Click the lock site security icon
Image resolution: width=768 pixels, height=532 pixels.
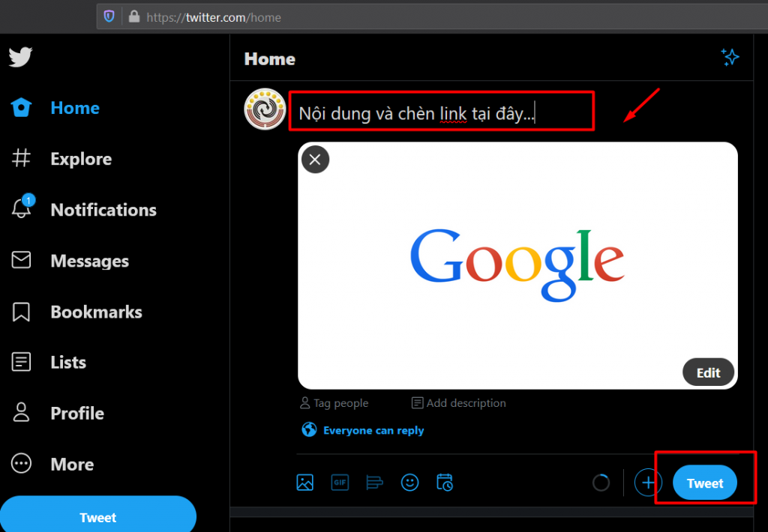pos(133,16)
